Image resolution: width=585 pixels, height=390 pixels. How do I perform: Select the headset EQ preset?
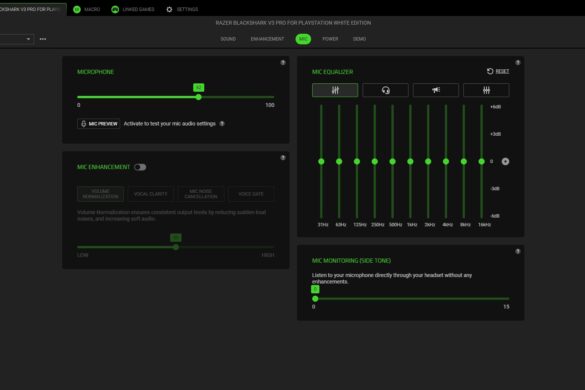(385, 90)
